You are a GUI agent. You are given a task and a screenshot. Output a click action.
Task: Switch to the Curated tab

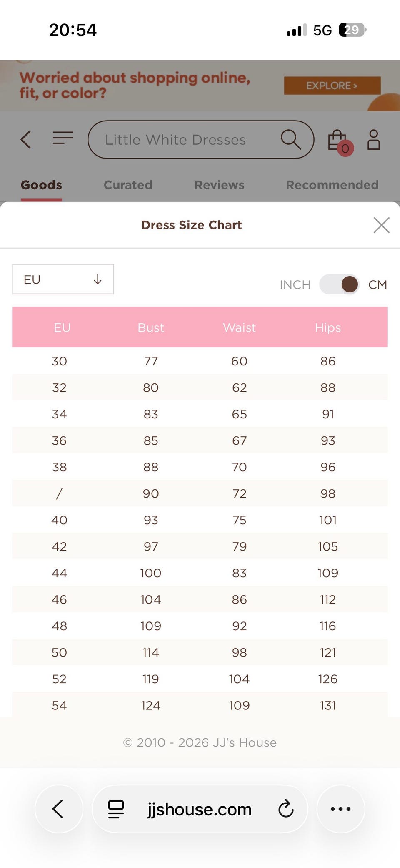128,185
